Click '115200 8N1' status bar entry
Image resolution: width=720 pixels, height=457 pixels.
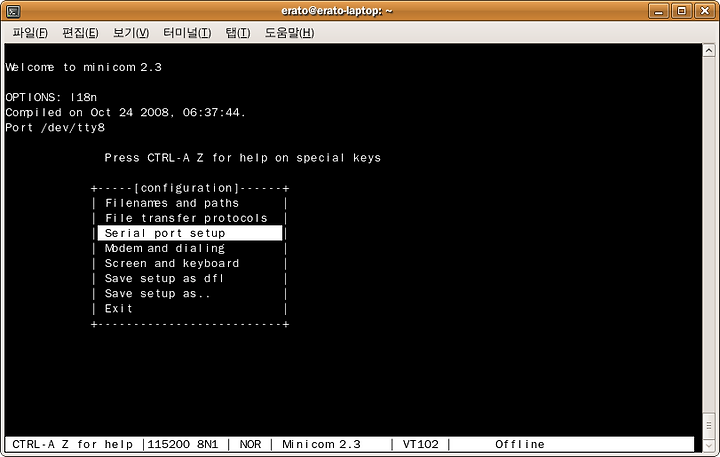pos(183,445)
